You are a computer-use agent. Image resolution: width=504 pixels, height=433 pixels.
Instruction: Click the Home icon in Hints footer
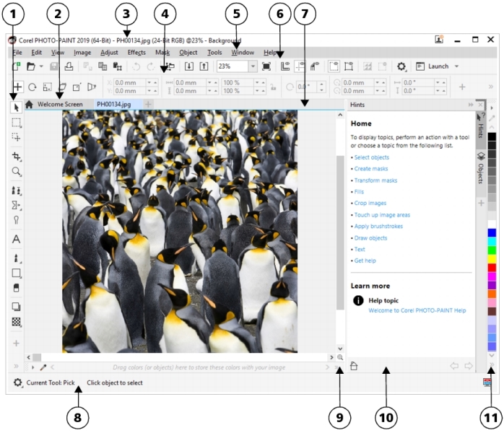point(354,366)
